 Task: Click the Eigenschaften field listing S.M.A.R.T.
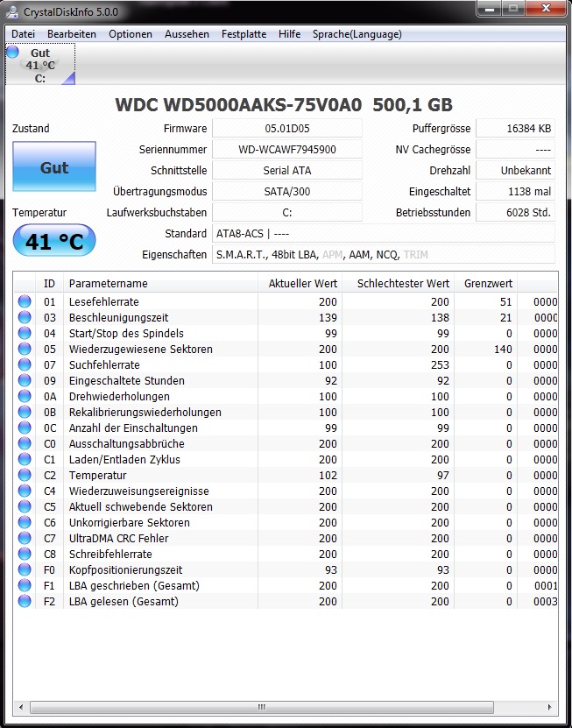(x=384, y=254)
